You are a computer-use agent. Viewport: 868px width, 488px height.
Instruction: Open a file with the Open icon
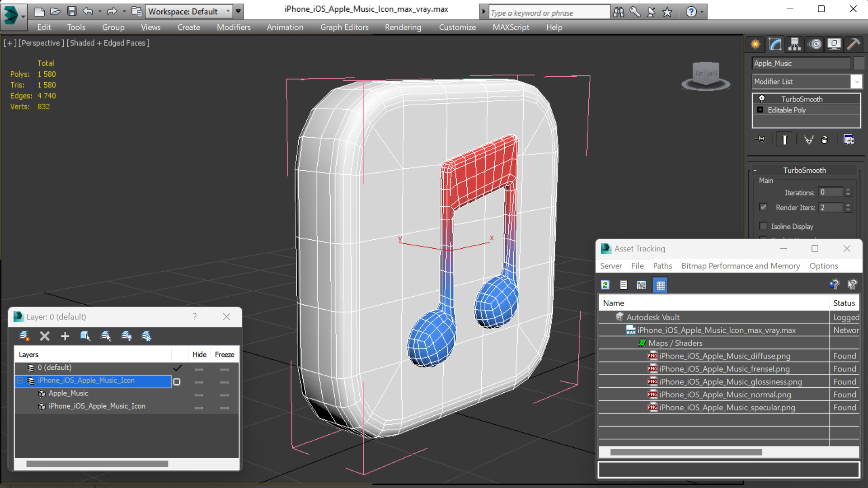coord(55,11)
